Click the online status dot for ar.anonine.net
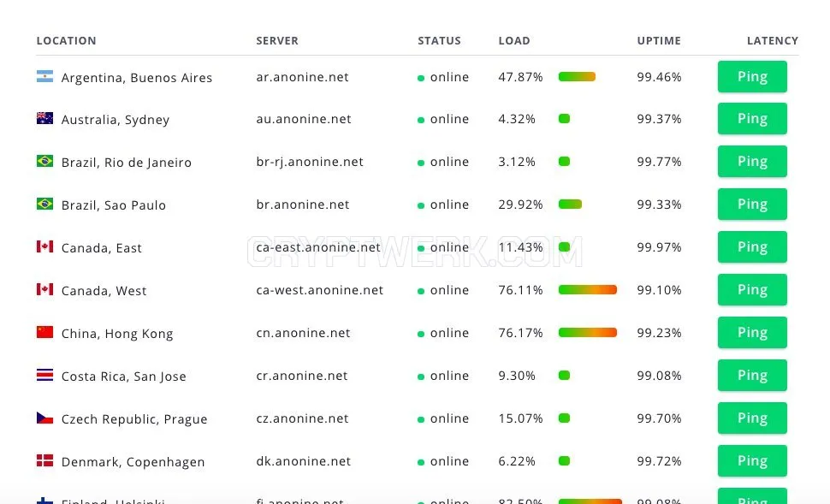The image size is (830, 504). (421, 79)
